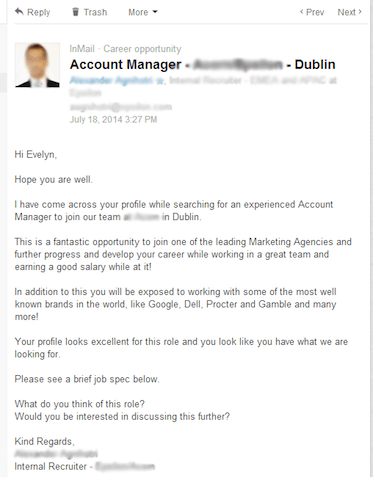The image size is (373, 480).
Task: Click the InMail Career opportunity label
Action: tap(125, 49)
